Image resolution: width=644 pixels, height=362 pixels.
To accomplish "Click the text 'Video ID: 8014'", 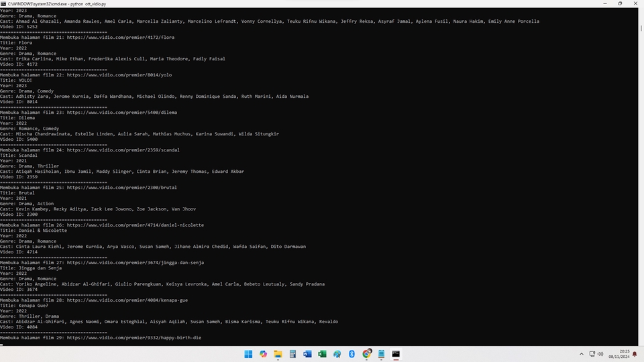I will [19, 102].
